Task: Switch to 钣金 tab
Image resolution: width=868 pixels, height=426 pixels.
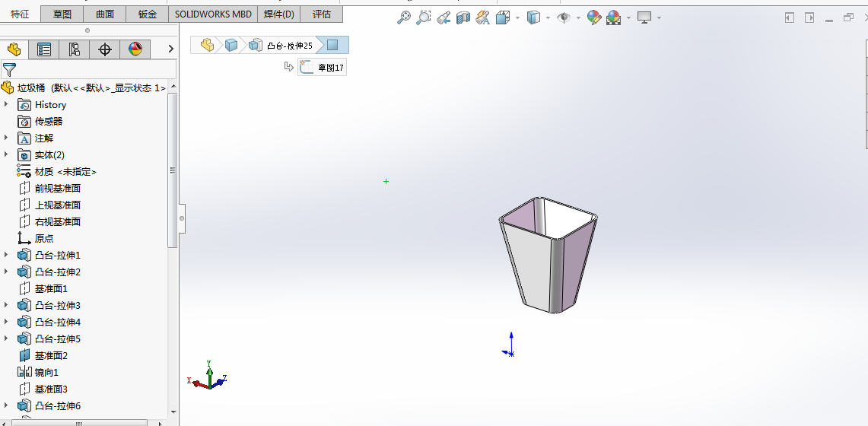Action: [x=148, y=14]
